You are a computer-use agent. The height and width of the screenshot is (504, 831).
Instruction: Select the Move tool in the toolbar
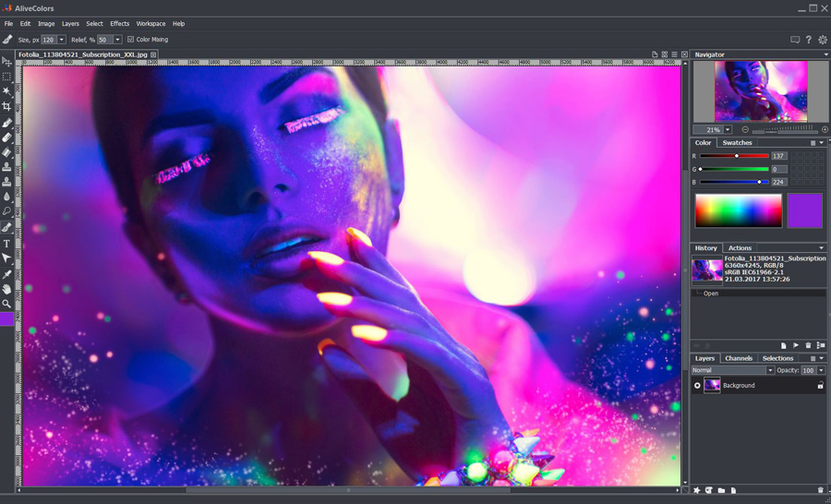click(6, 62)
